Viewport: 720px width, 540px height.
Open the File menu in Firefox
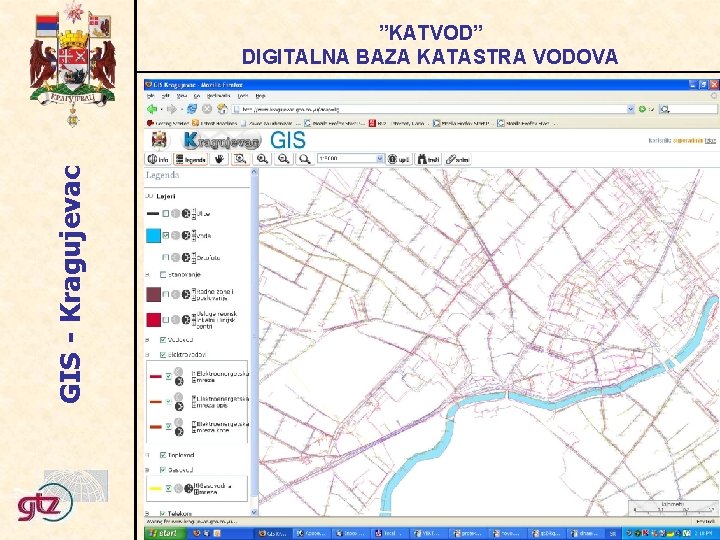150,96
